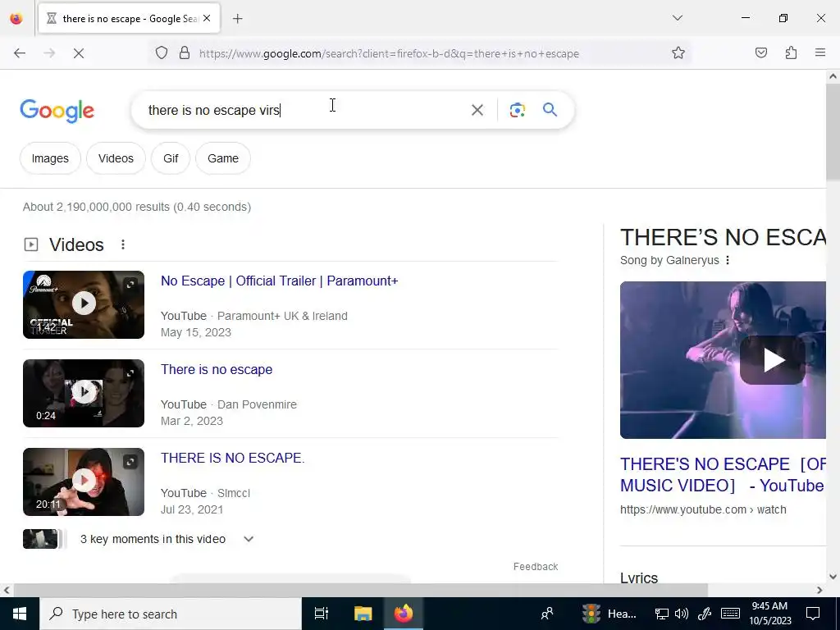
Task: Open the Windows Ink pen tray icon
Action: (704, 614)
